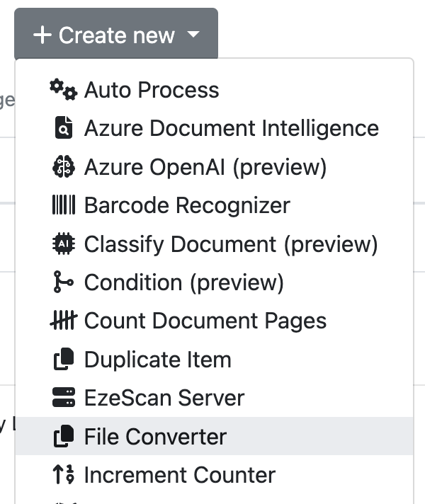Image resolution: width=425 pixels, height=504 pixels.
Task: Click the Duplicate Item copy icon
Action: point(63,359)
